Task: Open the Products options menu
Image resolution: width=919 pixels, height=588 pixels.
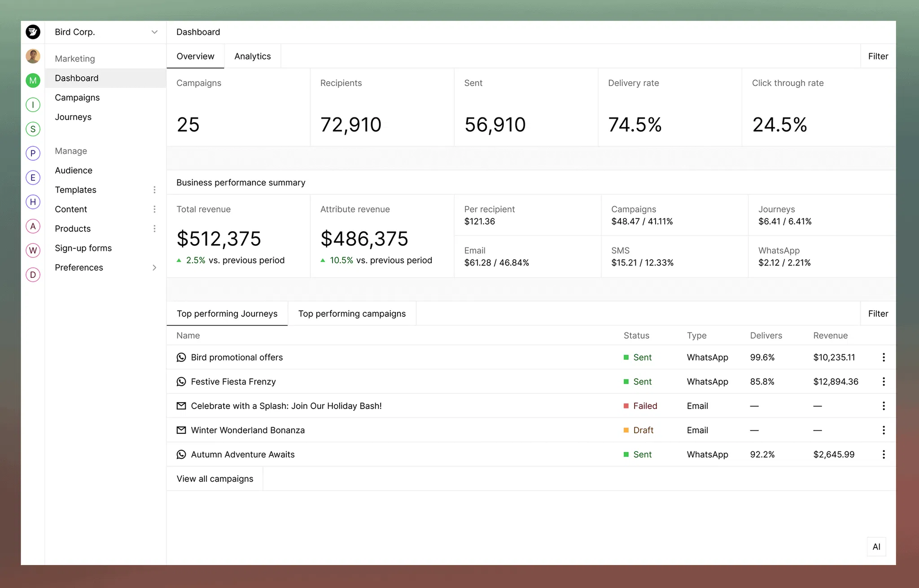Action: click(x=154, y=229)
